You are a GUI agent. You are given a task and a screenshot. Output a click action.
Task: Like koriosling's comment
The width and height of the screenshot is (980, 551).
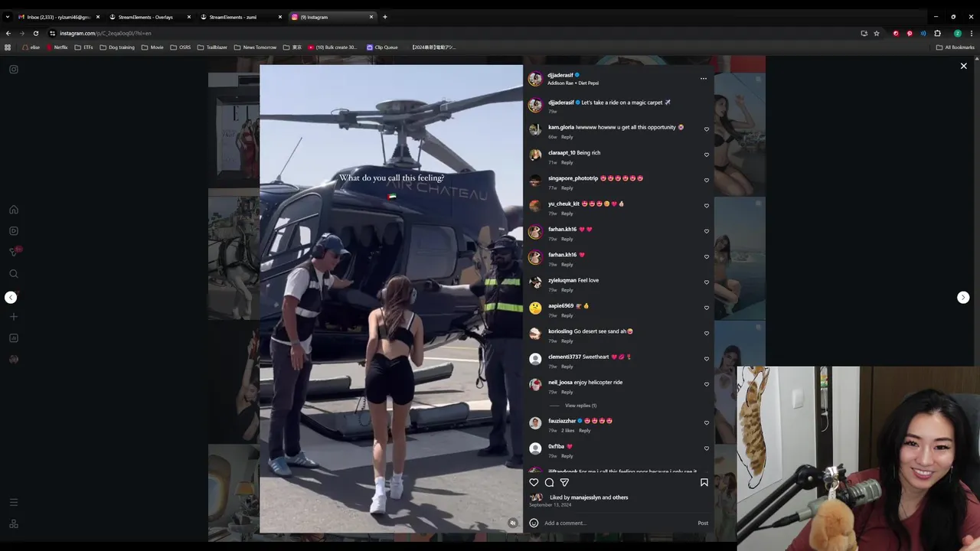click(707, 333)
